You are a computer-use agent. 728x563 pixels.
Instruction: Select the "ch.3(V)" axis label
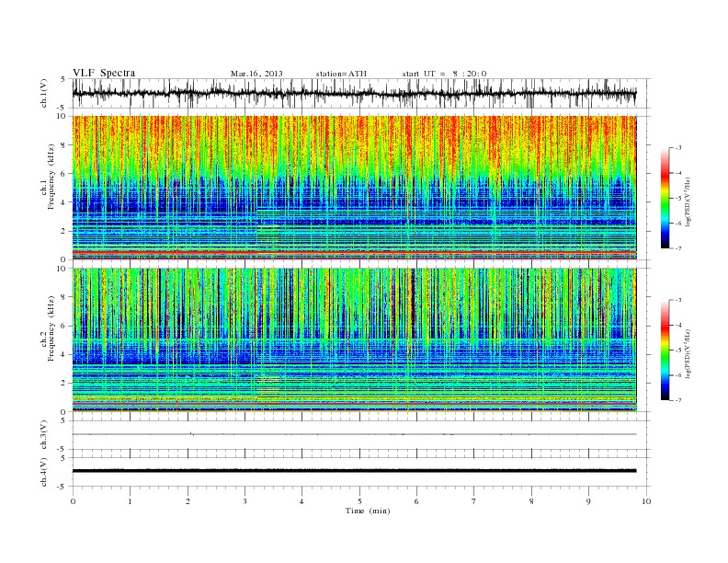tap(43, 435)
